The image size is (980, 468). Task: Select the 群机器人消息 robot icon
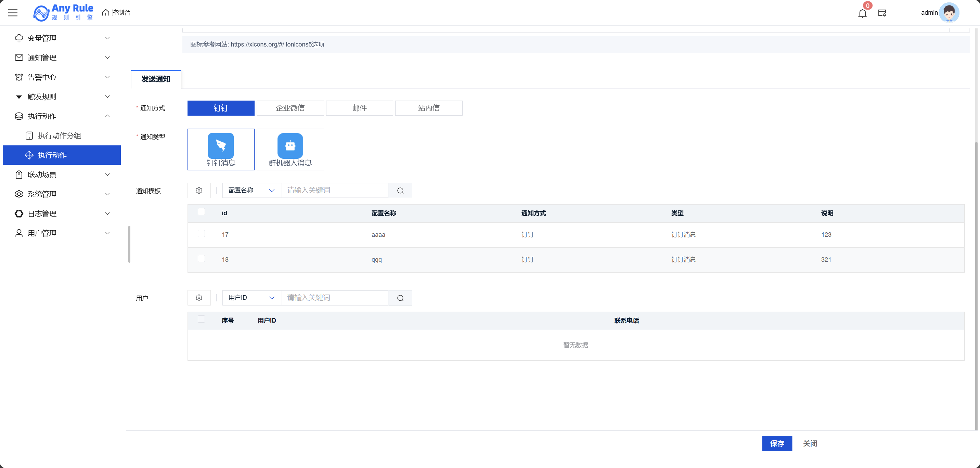point(290,146)
